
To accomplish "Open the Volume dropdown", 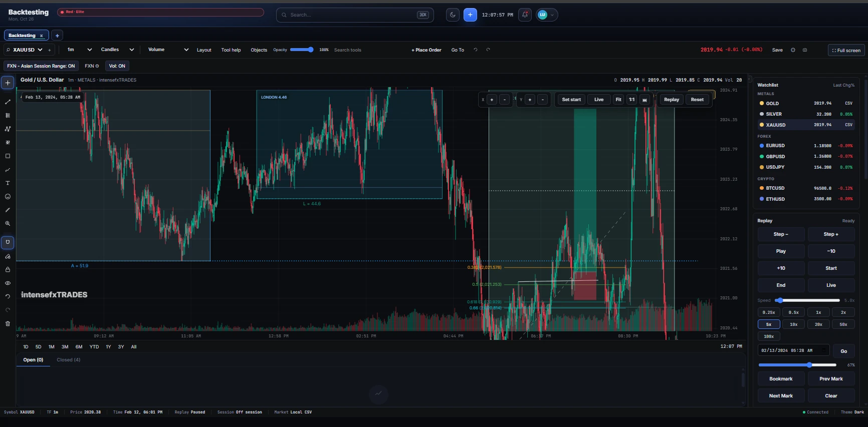I will pos(168,50).
